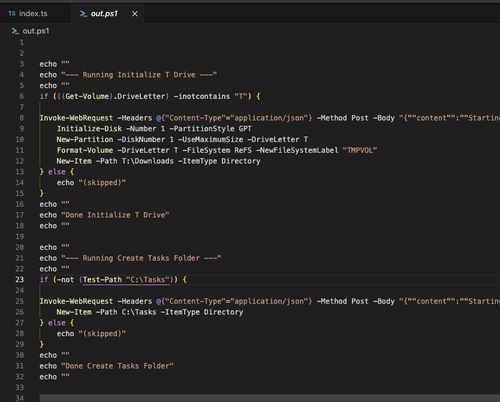Click the else keyword on line 27

(57, 323)
